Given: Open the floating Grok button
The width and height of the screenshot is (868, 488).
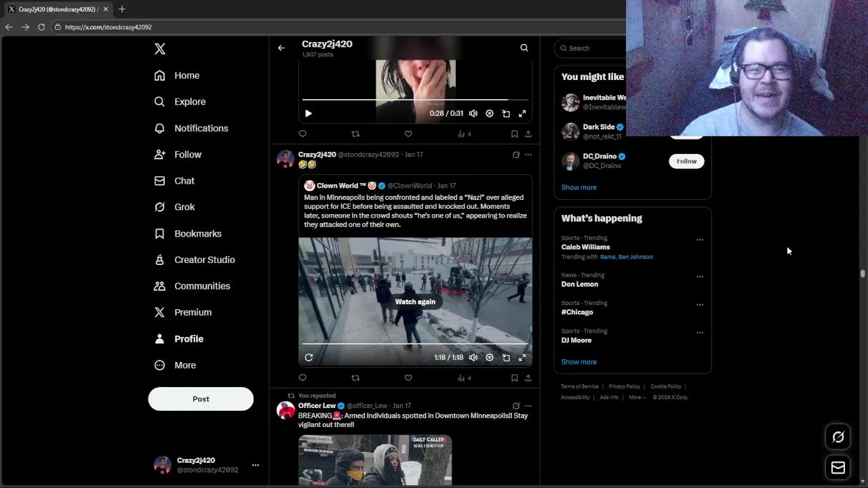Looking at the screenshot, I should tap(838, 437).
